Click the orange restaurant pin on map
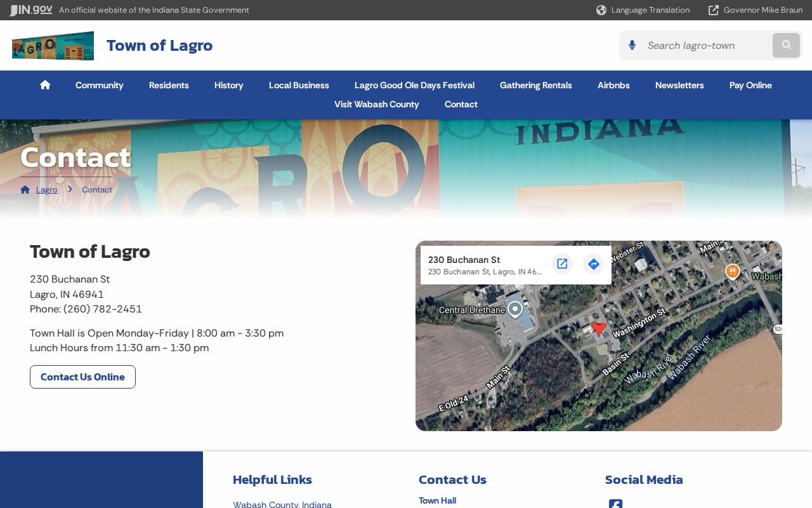This screenshot has height=508, width=812. click(733, 272)
